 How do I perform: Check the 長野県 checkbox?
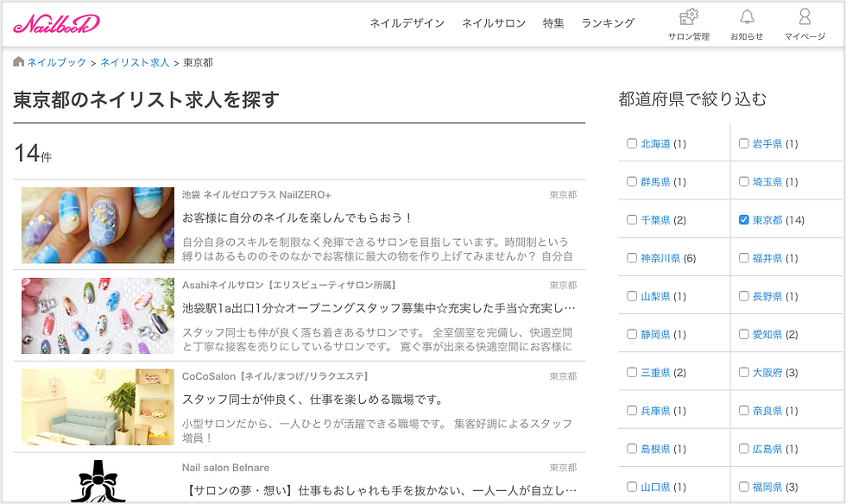coord(743,296)
